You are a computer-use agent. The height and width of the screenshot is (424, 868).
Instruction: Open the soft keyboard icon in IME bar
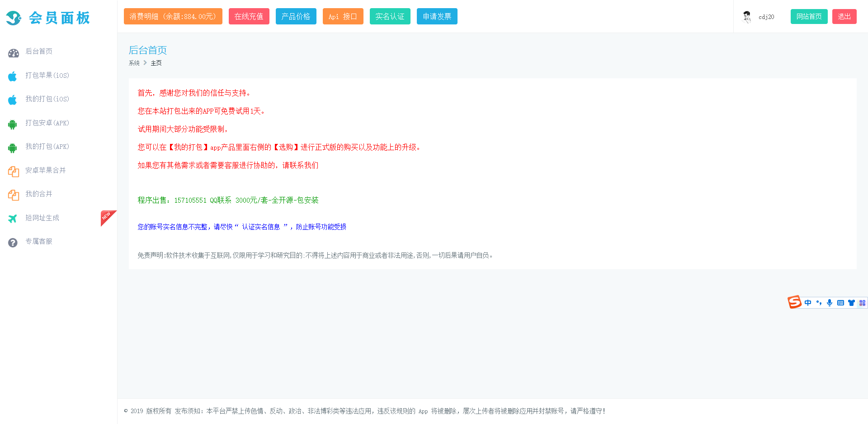[840, 303]
